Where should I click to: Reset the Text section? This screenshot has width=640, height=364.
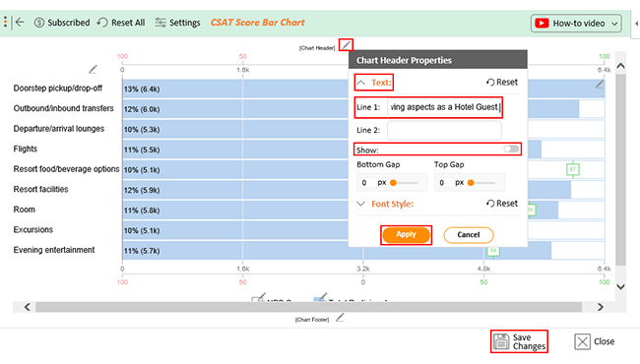[x=502, y=83]
